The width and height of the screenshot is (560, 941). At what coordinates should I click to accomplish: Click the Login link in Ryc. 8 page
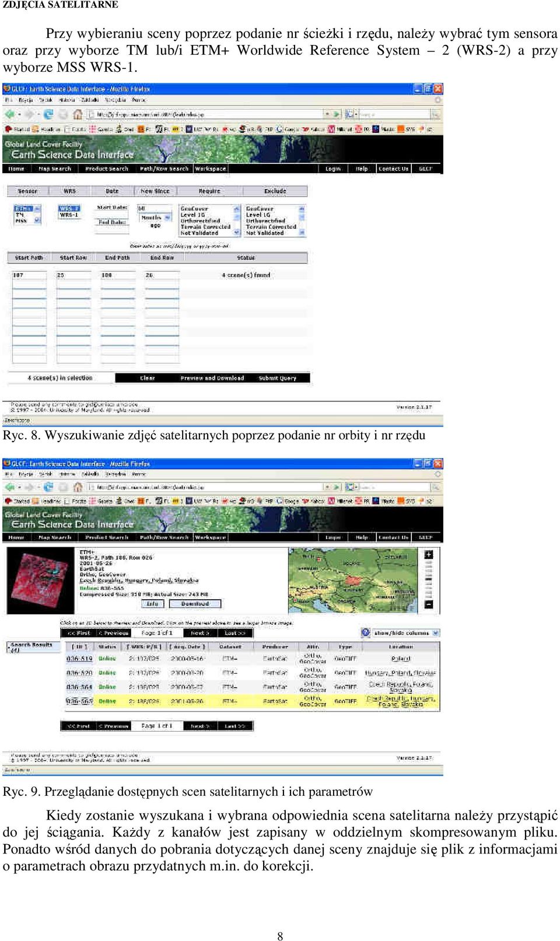tap(333, 169)
